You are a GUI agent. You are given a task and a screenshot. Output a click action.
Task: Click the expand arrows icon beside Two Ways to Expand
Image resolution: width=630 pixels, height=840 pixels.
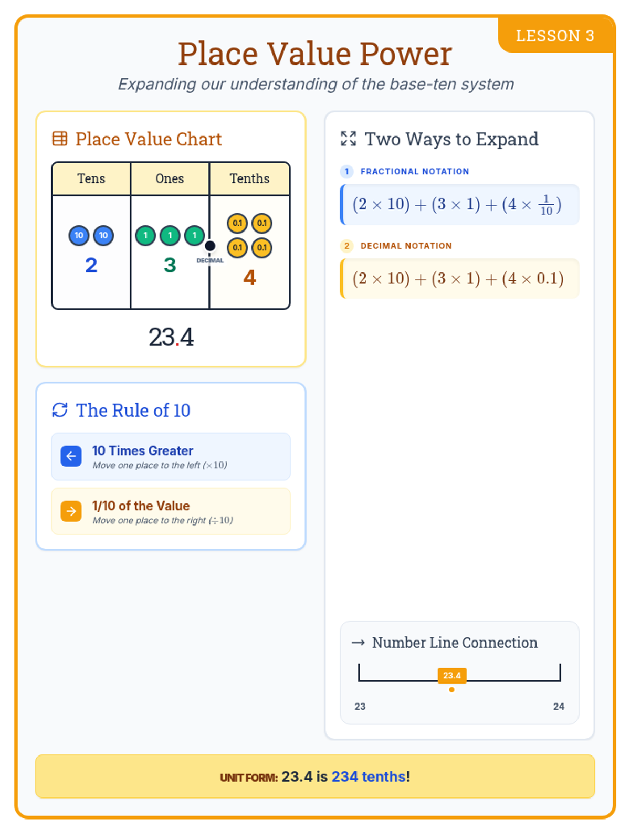tap(349, 139)
